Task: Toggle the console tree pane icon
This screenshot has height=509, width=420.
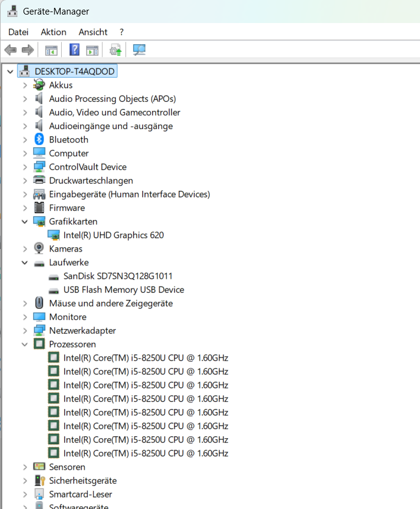Action: (52, 50)
